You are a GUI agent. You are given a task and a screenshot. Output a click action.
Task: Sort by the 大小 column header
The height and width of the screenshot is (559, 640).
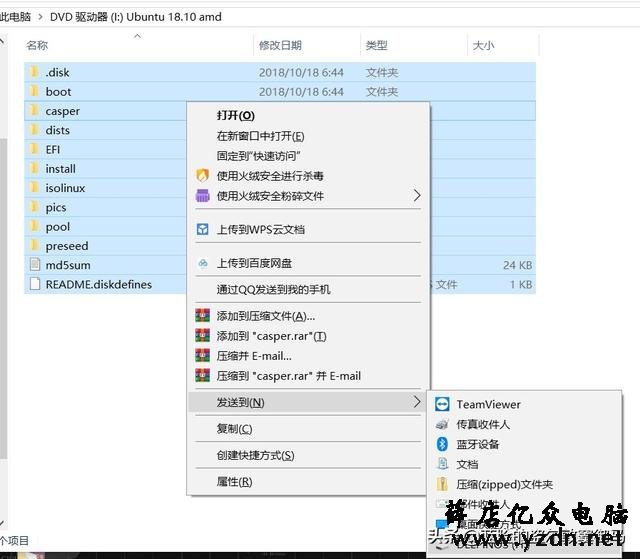[483, 45]
